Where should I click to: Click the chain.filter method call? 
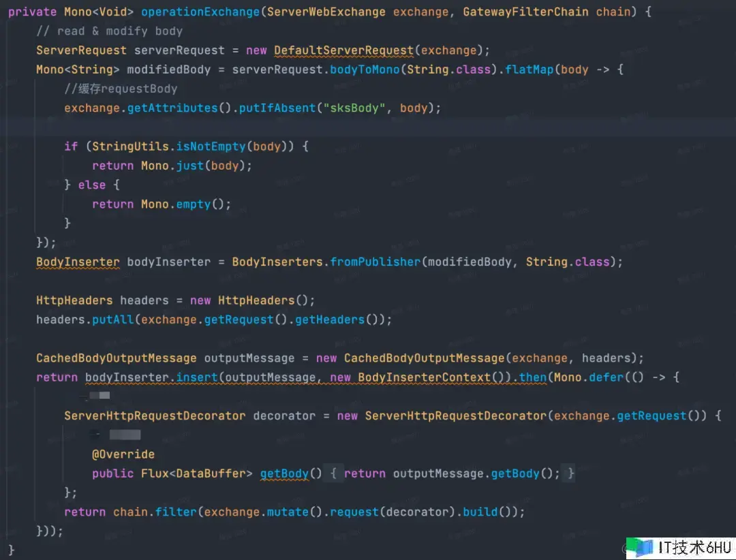click(x=155, y=512)
